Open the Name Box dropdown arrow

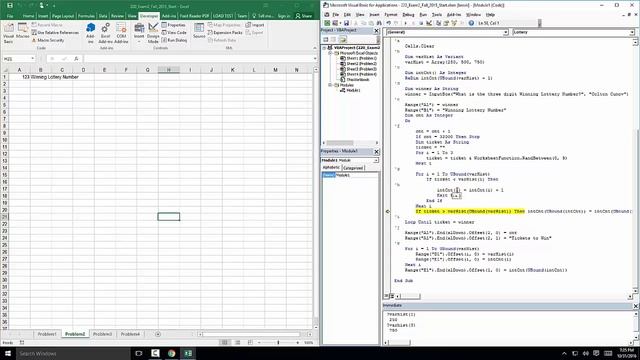coord(32,59)
